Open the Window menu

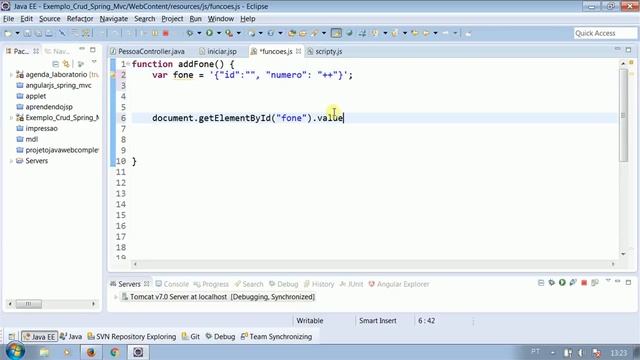tap(220, 19)
